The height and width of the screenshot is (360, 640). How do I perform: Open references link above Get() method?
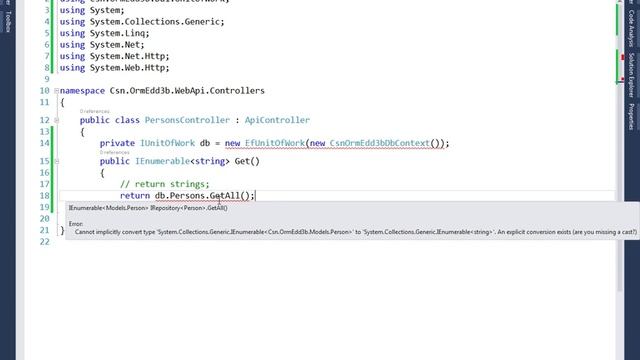(115, 153)
